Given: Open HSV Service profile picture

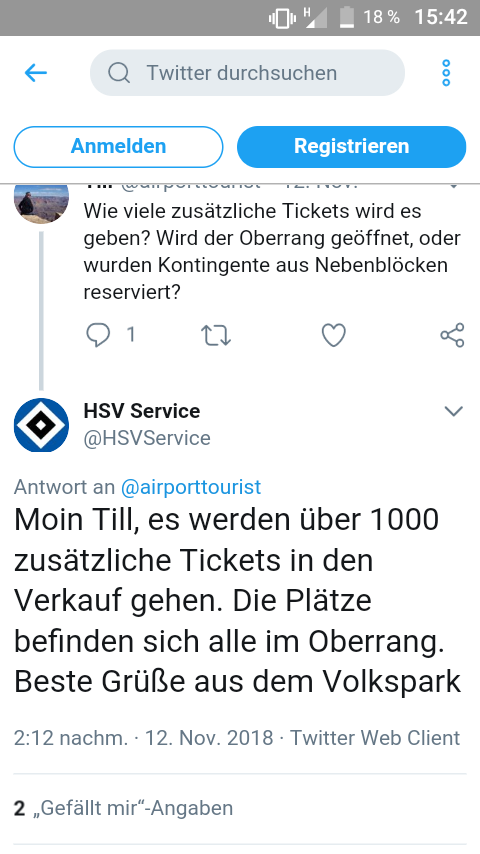Looking at the screenshot, I should tap(41, 425).
